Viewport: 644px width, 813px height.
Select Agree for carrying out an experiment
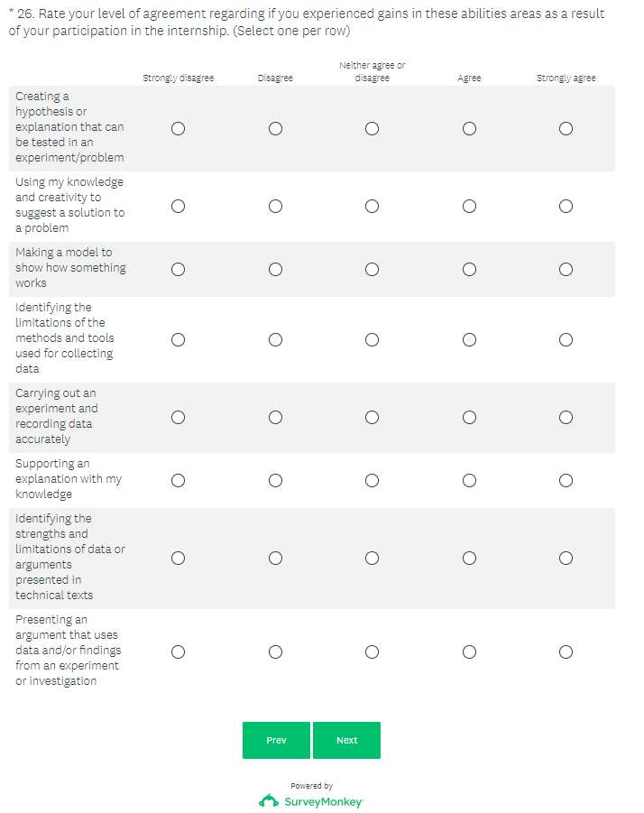coord(469,417)
